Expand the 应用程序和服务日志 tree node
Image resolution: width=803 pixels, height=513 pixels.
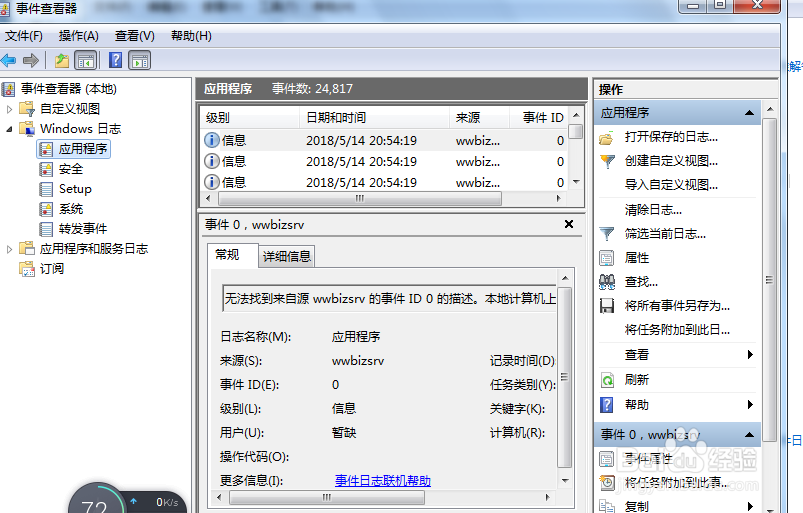9,249
